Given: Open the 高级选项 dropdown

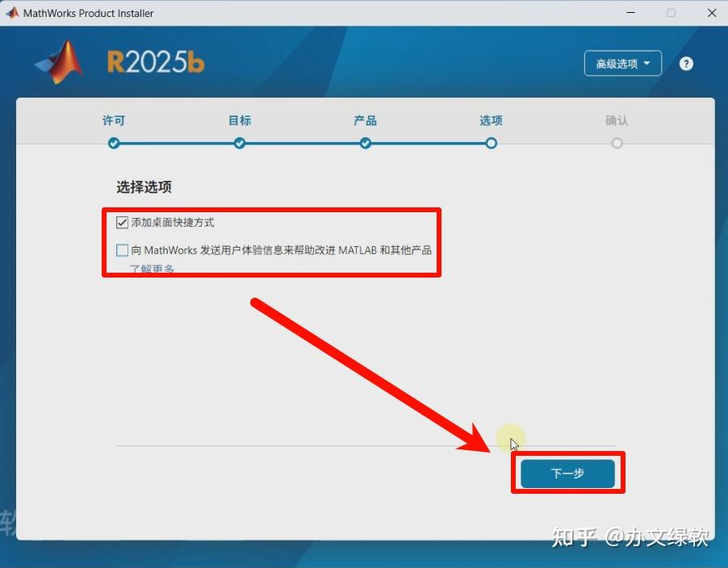Looking at the screenshot, I should pos(622,63).
